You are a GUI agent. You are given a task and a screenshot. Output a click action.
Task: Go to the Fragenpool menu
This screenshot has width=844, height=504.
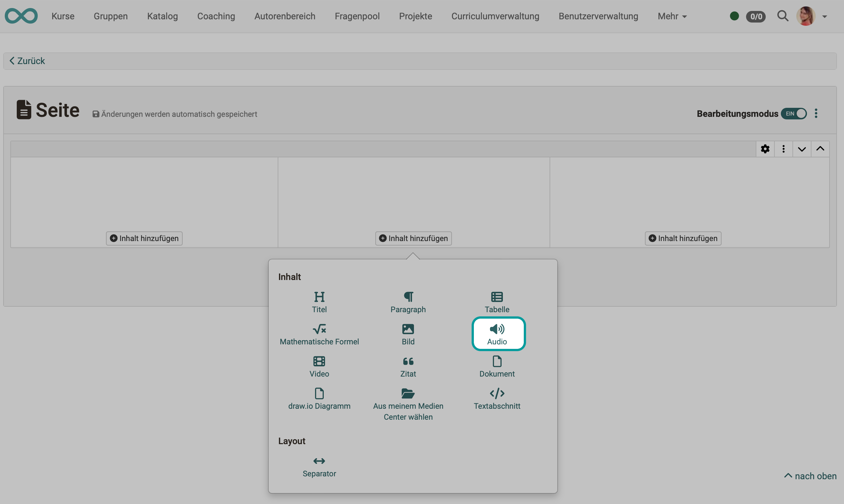point(357,16)
